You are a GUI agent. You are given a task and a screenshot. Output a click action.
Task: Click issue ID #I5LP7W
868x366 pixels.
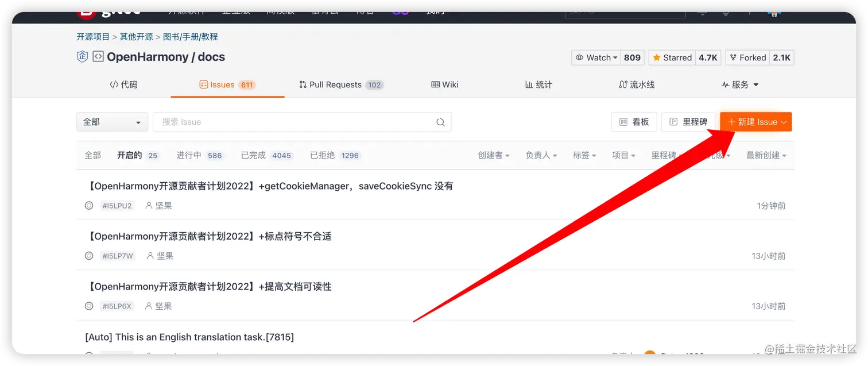coord(118,256)
